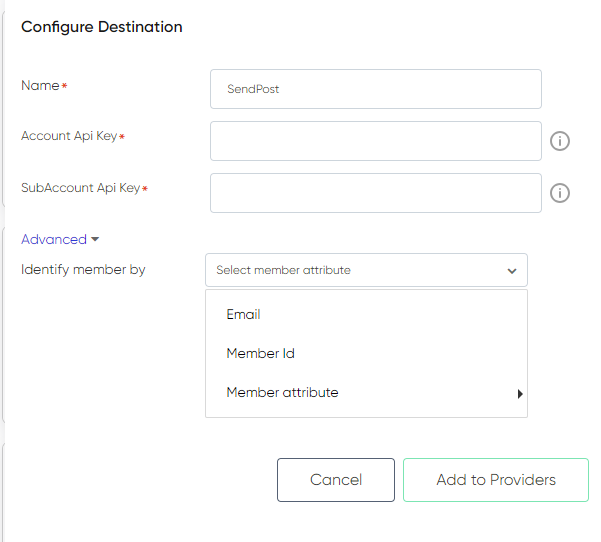The height and width of the screenshot is (542, 601).
Task: Click the Configure Destination heading
Action: (x=102, y=27)
